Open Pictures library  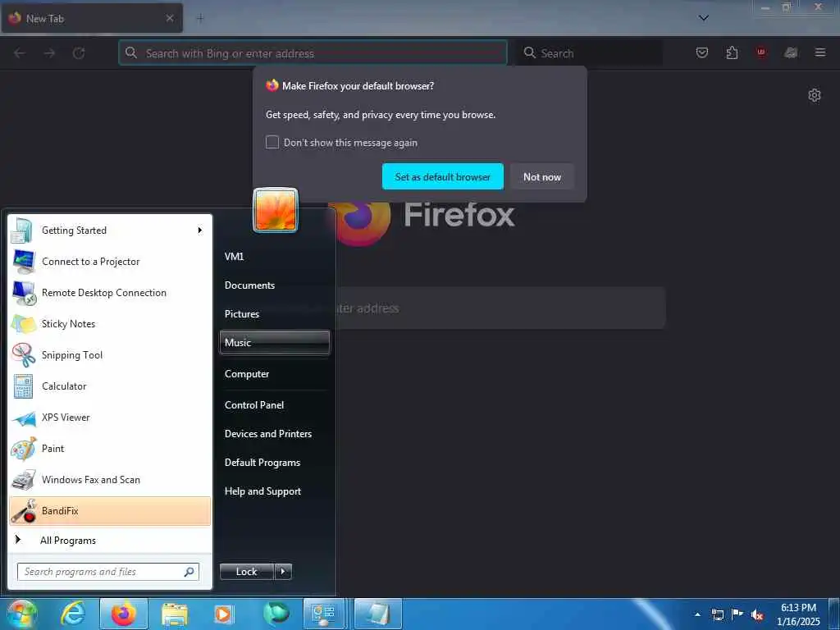[274, 314]
